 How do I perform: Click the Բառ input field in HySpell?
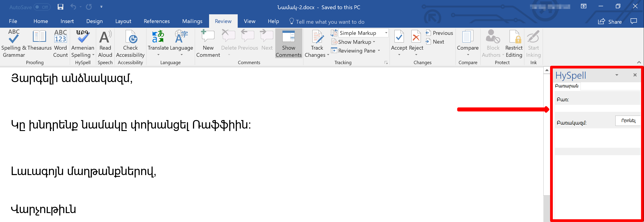(x=597, y=108)
